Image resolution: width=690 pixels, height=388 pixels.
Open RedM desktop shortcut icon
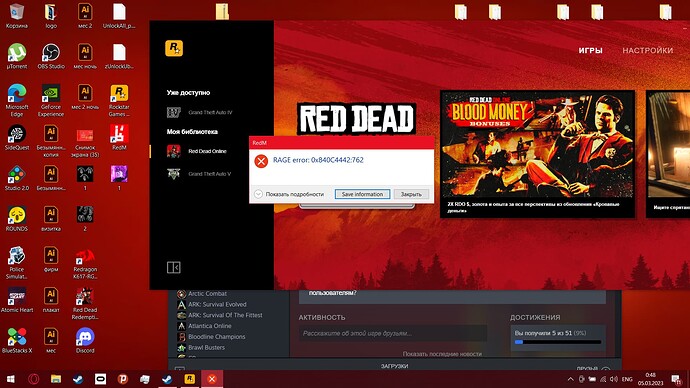119,137
